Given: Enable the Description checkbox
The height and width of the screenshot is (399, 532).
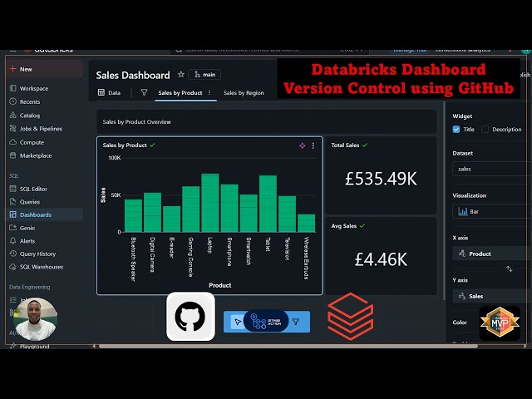Looking at the screenshot, I should point(485,130).
